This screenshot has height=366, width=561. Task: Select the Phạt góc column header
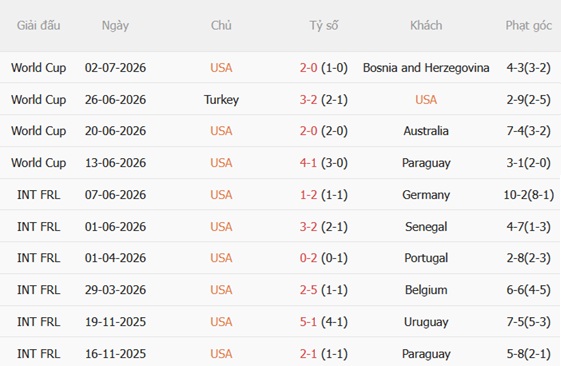[528, 26]
